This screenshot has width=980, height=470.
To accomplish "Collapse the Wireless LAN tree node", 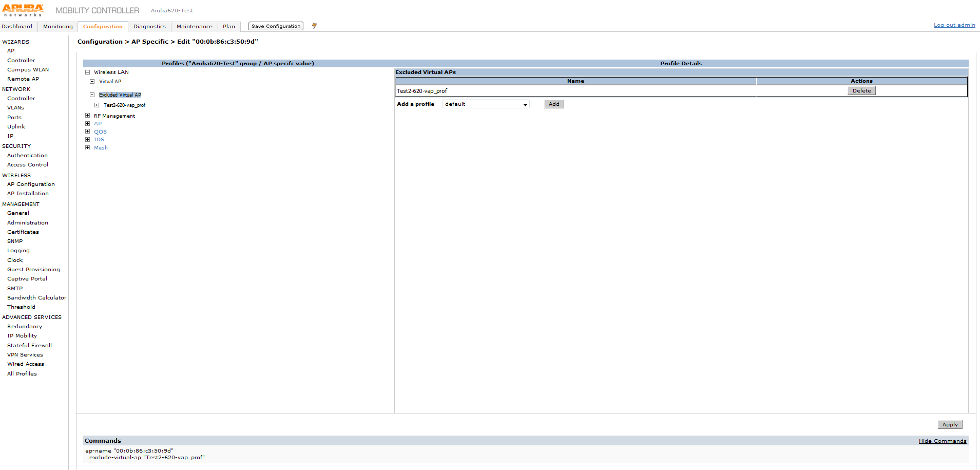I will pos(88,72).
